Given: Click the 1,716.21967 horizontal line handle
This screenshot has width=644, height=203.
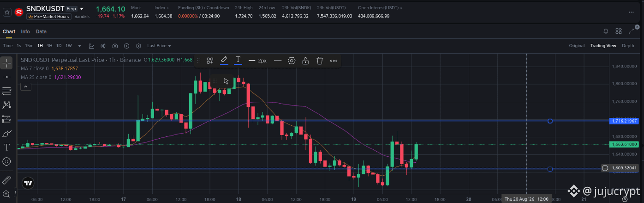Looking at the screenshot, I should [550, 121].
